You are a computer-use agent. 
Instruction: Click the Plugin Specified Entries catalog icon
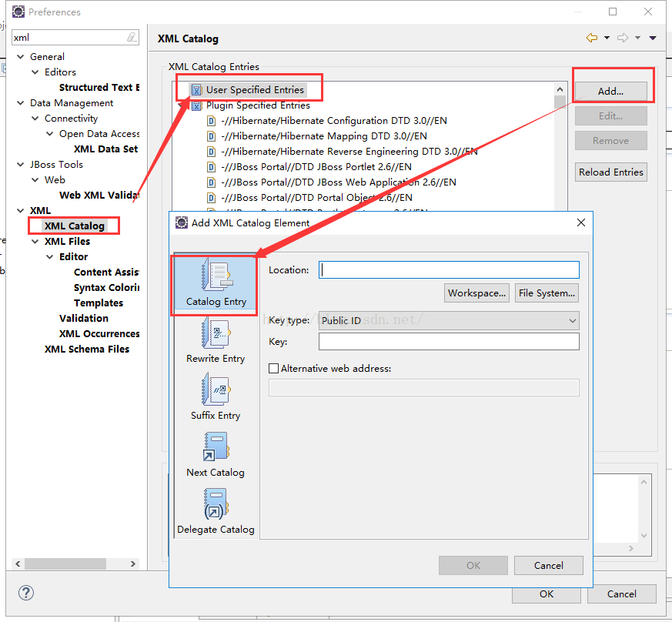point(196,105)
